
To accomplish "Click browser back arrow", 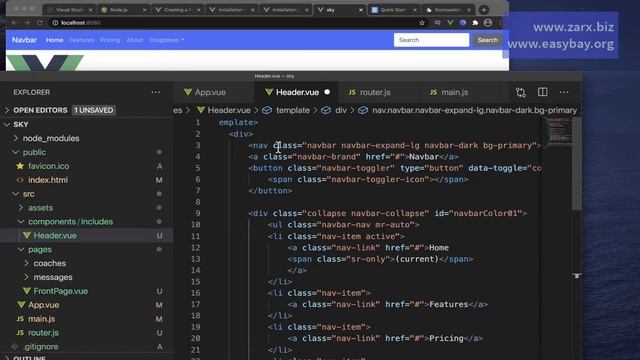I will (x=14, y=23).
